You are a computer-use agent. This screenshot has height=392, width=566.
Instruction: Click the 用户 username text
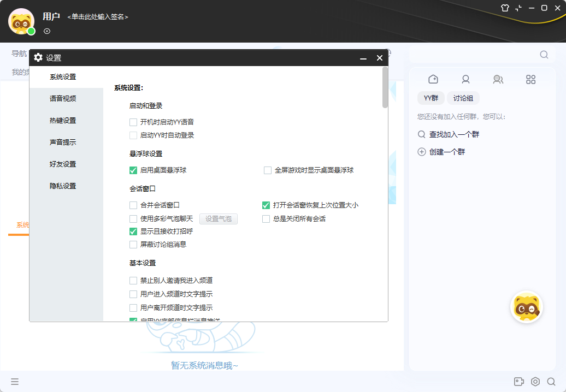pyautogui.click(x=51, y=16)
